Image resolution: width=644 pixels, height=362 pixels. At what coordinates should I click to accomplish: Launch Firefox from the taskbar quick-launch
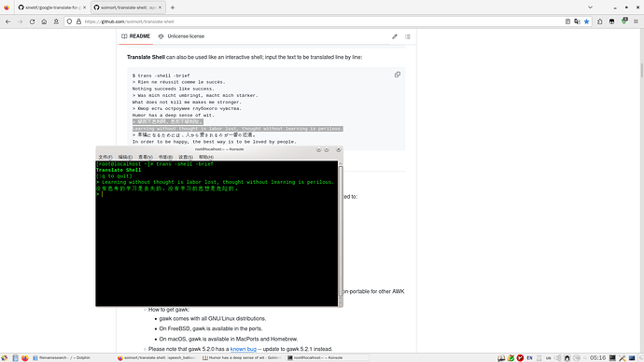[24, 358]
